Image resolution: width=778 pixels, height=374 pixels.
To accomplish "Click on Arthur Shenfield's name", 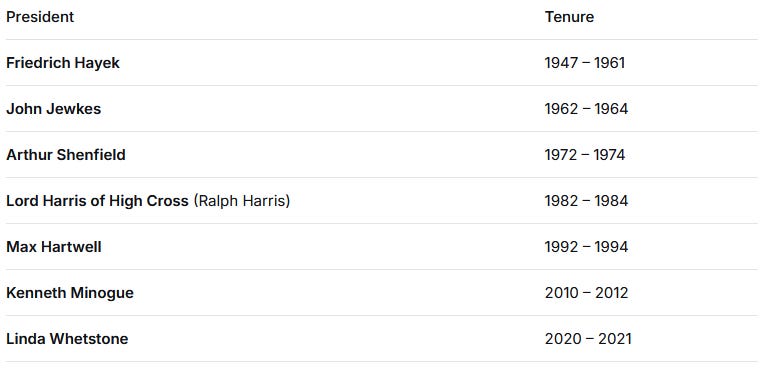I will [66, 155].
